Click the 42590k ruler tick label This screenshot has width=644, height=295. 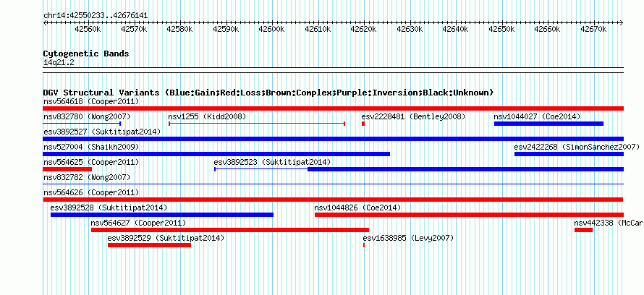(226, 30)
